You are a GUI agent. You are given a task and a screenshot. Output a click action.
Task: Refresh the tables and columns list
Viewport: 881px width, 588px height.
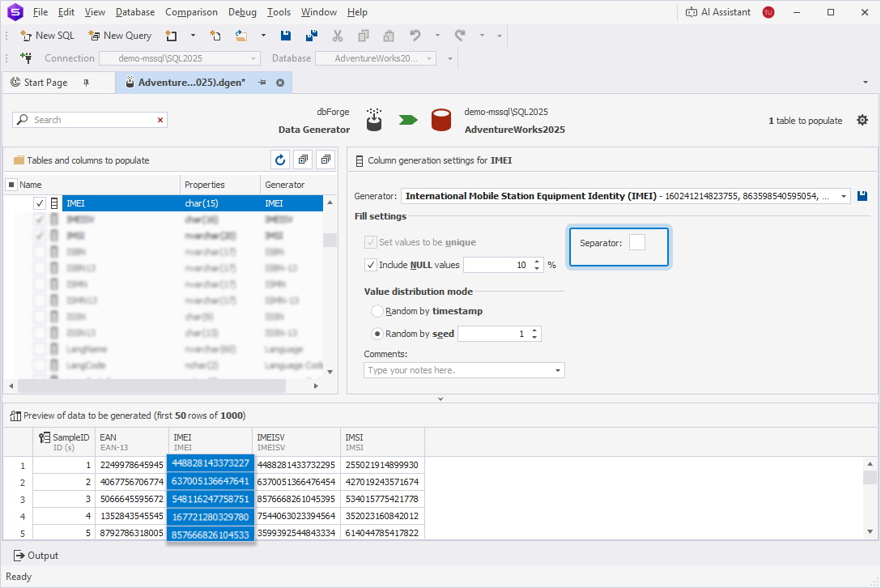[x=280, y=160]
